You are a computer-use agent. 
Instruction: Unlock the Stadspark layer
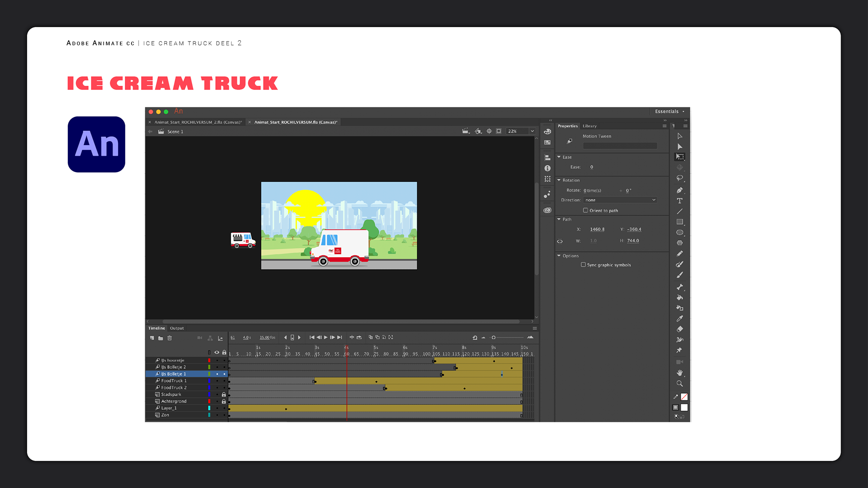point(224,394)
